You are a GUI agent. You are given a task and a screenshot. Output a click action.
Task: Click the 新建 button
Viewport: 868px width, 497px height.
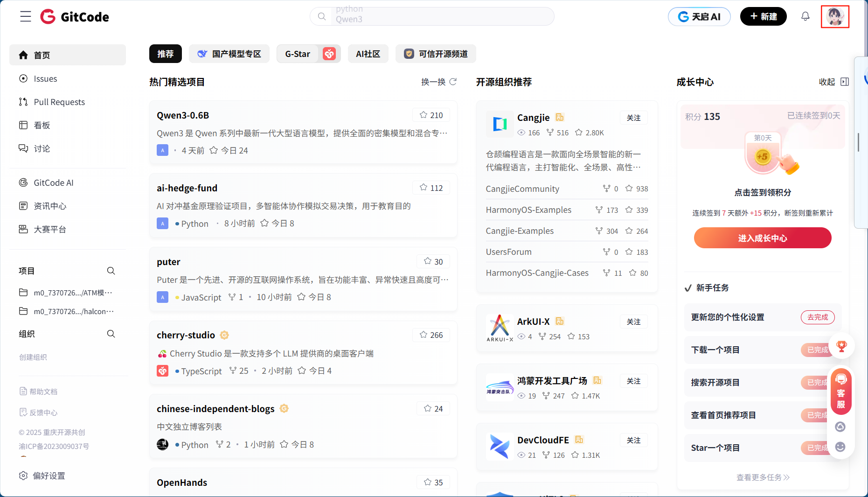point(764,17)
